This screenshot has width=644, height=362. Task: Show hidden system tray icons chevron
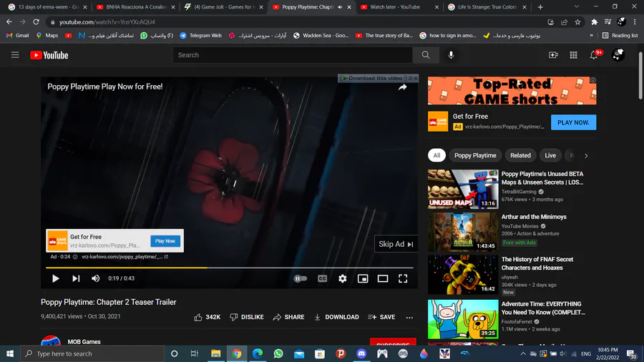523,353
